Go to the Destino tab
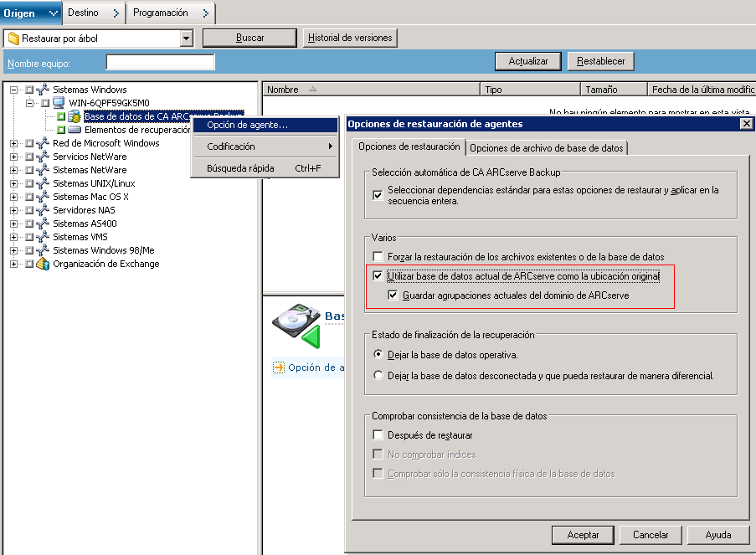The width and height of the screenshot is (756, 555). coord(94,13)
